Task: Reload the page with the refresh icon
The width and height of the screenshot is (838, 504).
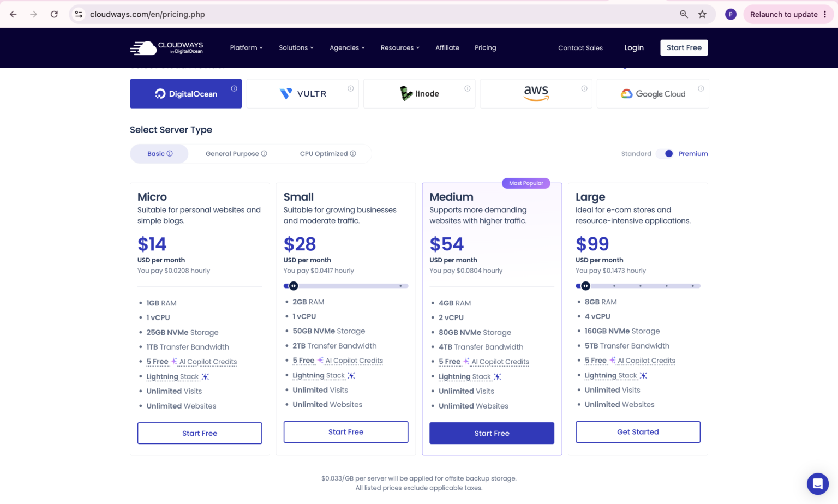Action: (x=54, y=14)
